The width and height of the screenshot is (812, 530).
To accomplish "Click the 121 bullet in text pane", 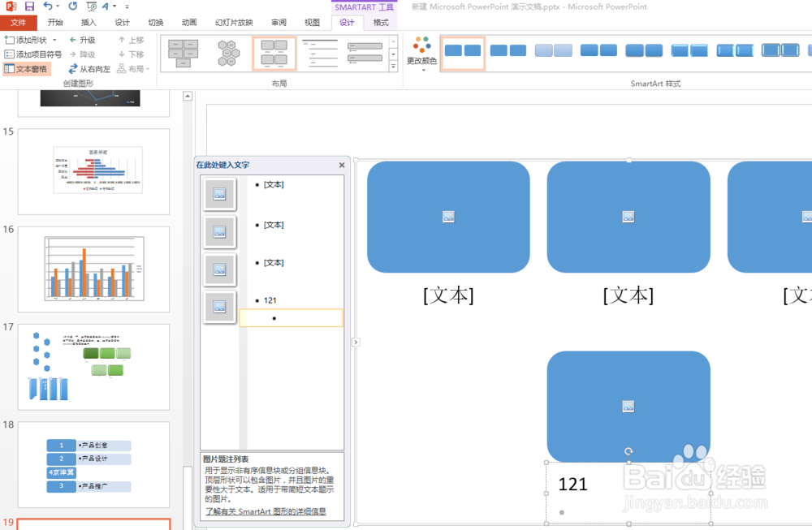I will click(x=270, y=301).
